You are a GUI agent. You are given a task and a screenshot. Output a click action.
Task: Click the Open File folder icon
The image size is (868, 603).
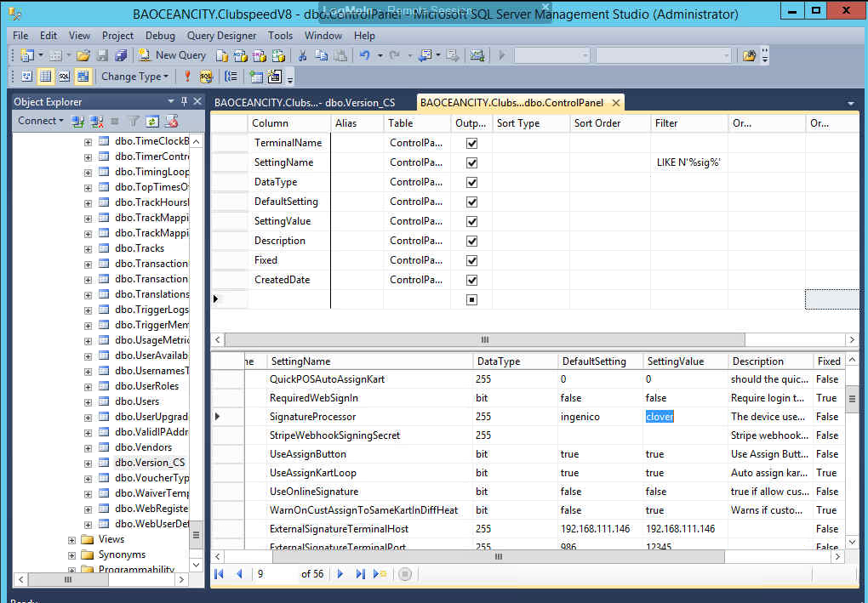pyautogui.click(x=83, y=55)
